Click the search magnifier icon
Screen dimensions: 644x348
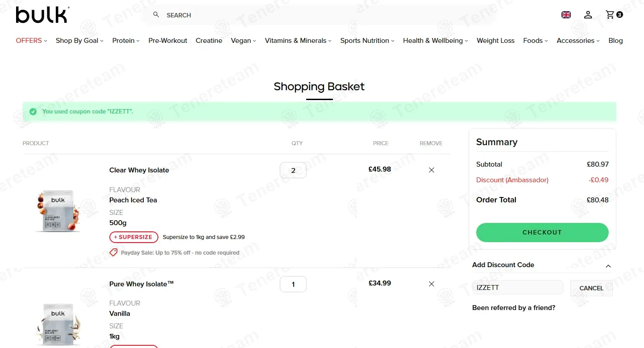click(x=156, y=15)
